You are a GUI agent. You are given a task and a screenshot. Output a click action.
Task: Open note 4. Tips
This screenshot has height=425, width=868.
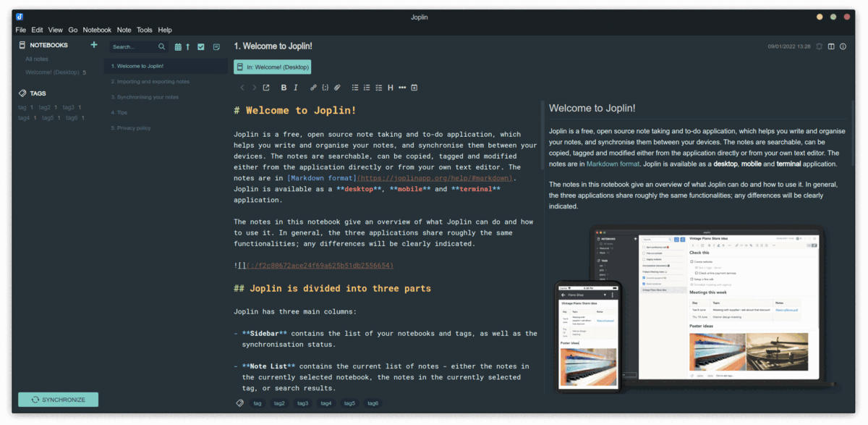point(166,112)
